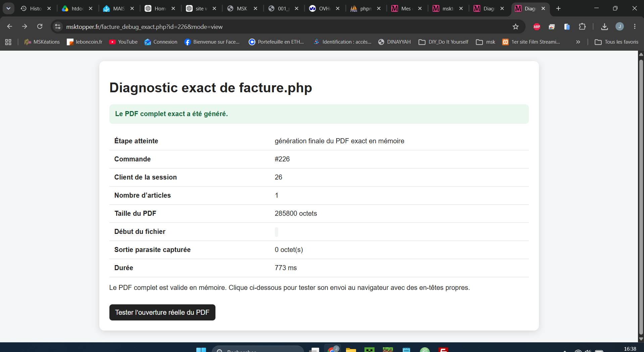Screen dimensions: 644x352
Task: Show hidden bookmarks with the double chevron
Action: [x=578, y=42]
